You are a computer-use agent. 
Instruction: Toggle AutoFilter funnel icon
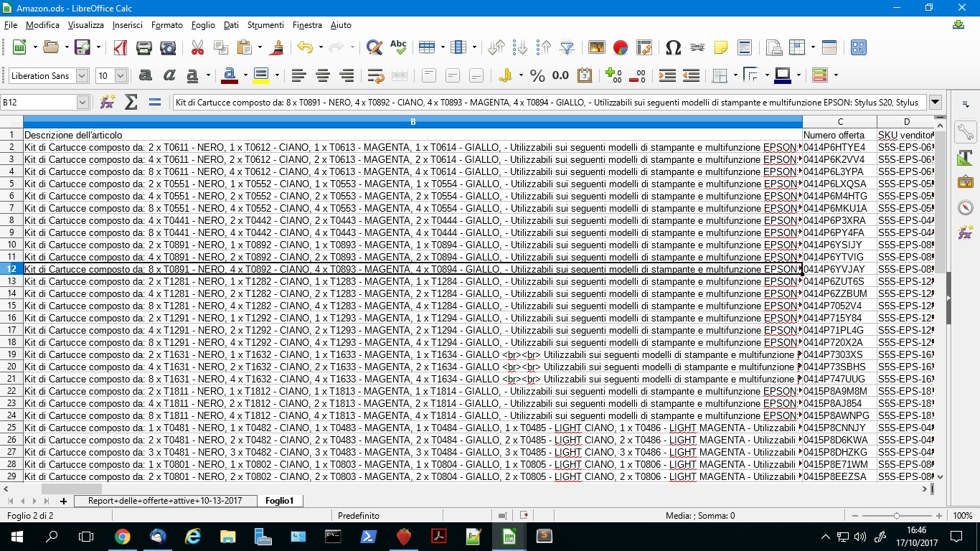[567, 47]
